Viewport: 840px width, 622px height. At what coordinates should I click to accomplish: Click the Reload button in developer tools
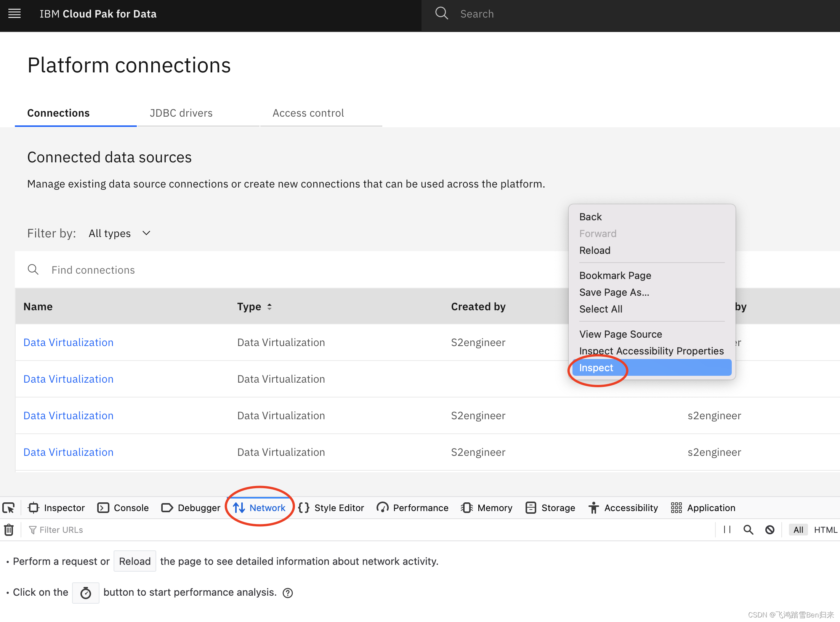tap(133, 561)
